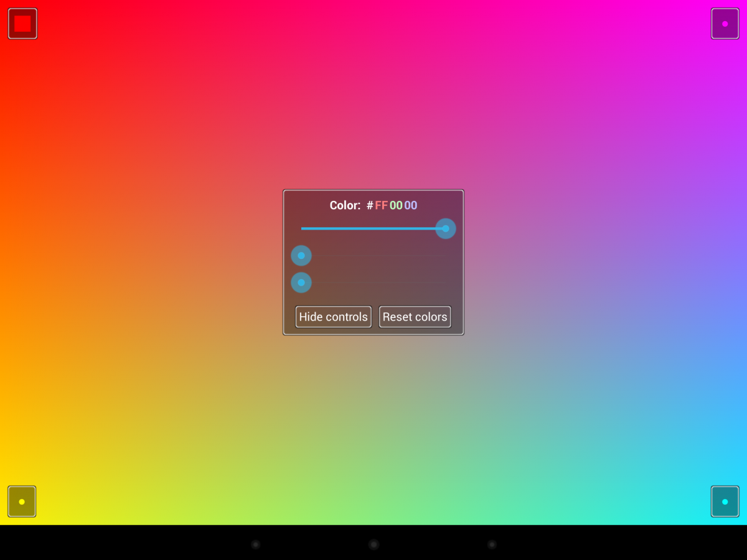The image size is (747, 560).
Task: Click the "Color:" label text
Action: 345,205
